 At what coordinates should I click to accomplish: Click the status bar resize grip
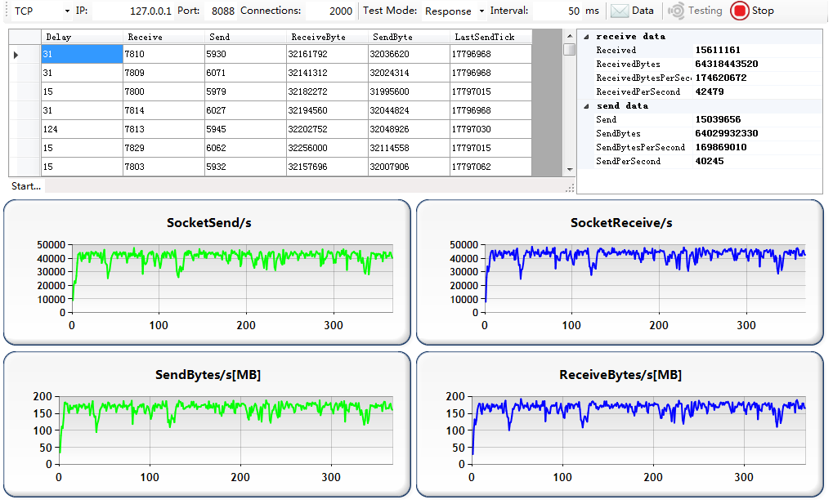570,187
